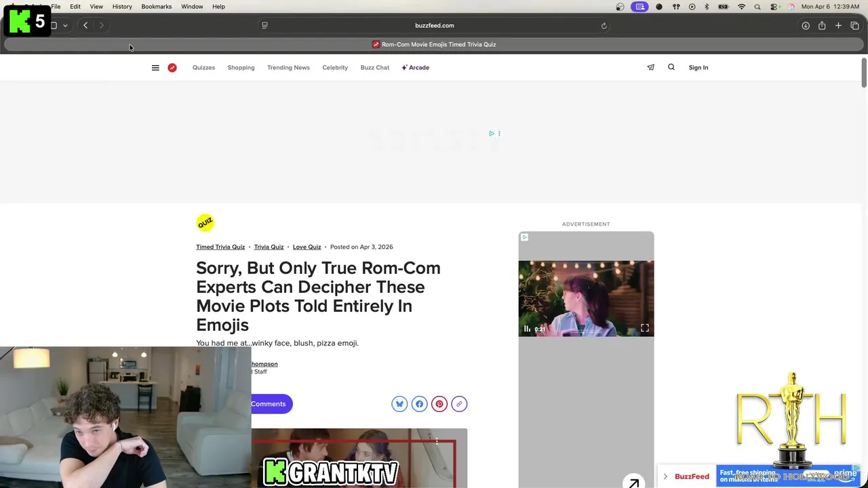Open macOS Spotlight search
The width and height of the screenshot is (868, 488).
click(757, 7)
